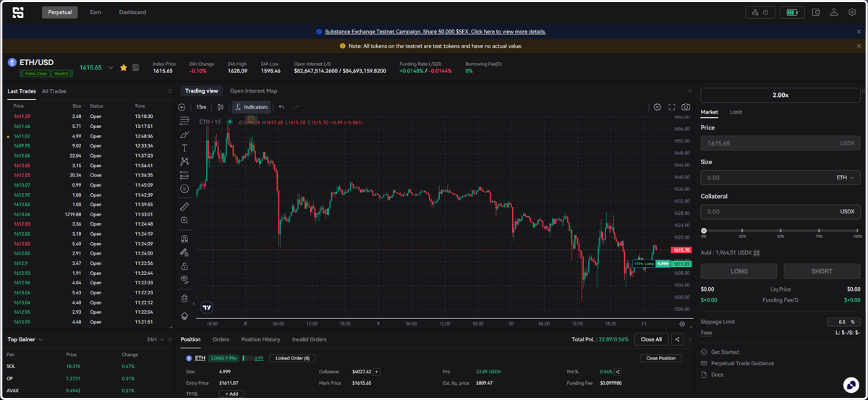Image resolution: width=868 pixels, height=400 pixels.
Task: Open the emoji icons tool
Action: coord(184,189)
